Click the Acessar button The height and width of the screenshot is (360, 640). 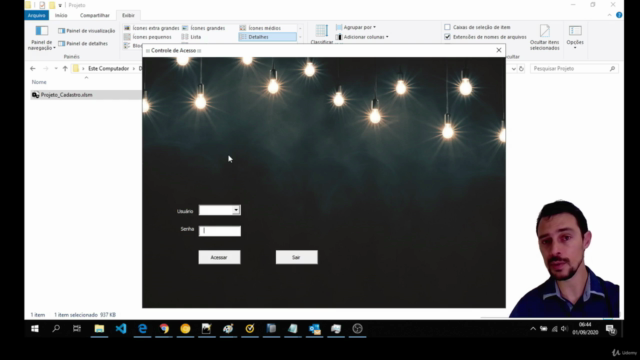click(219, 257)
